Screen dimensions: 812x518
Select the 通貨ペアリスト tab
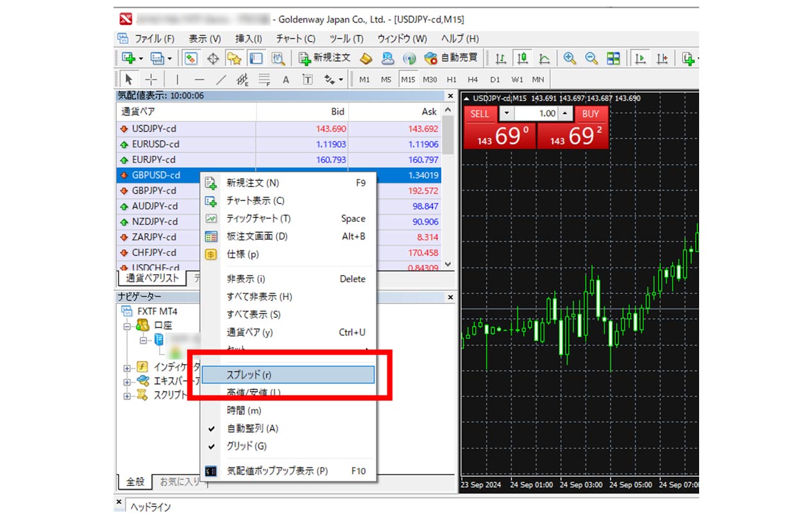click(151, 278)
